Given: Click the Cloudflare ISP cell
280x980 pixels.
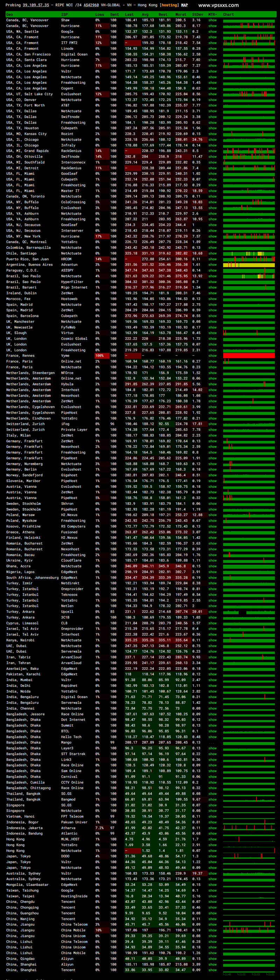Looking at the screenshot, I should point(71,561).
